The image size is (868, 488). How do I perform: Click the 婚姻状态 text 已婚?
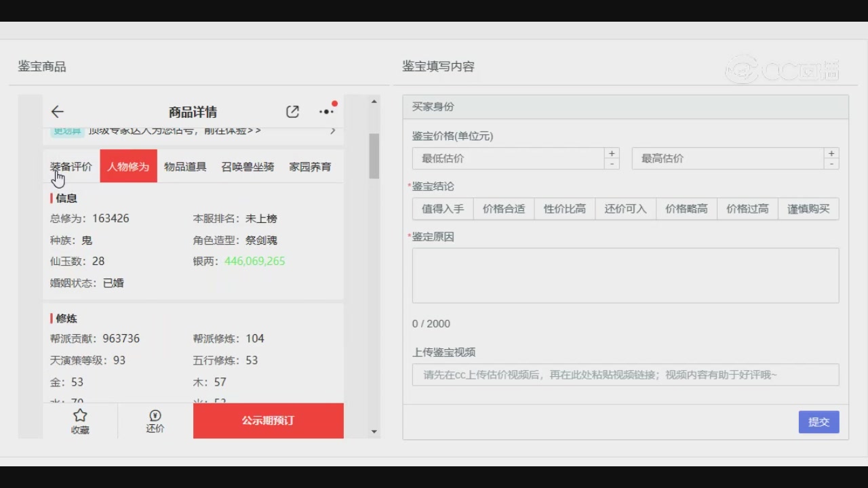coord(113,283)
